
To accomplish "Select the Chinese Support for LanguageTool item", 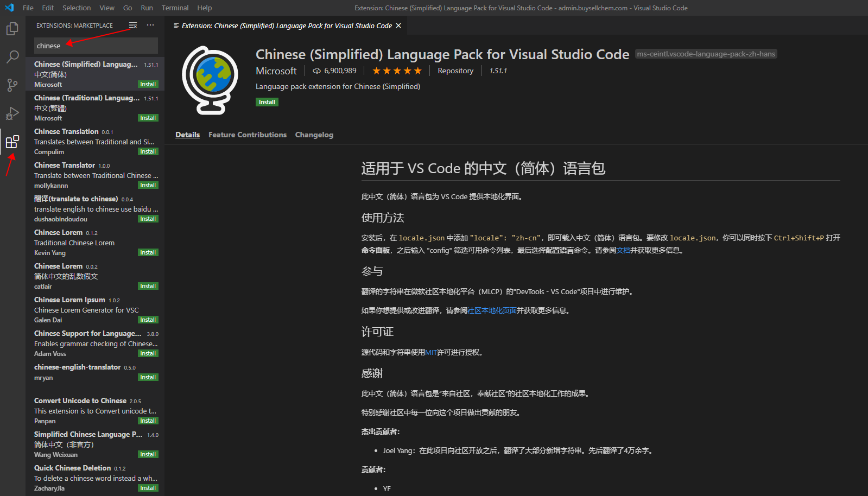I will tap(95, 343).
